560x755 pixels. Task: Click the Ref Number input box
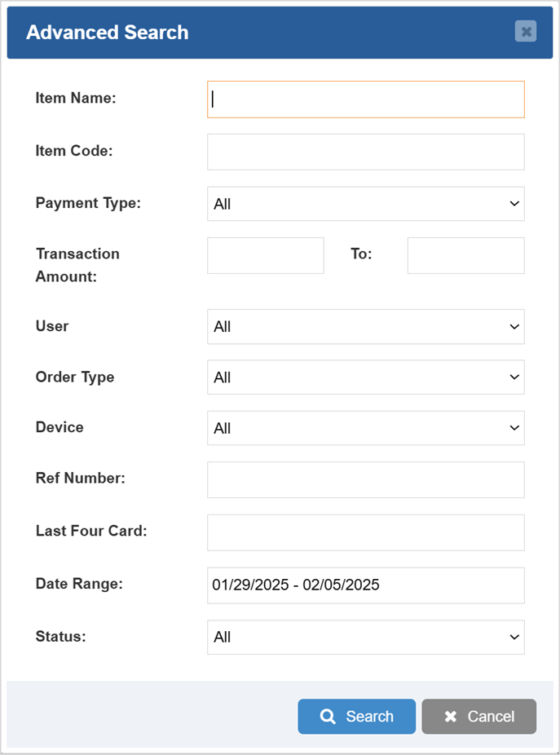(x=365, y=479)
